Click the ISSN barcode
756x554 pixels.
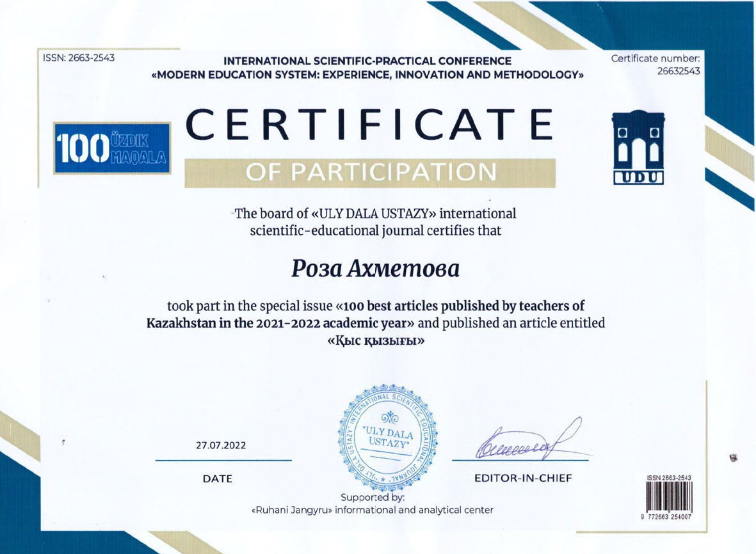click(x=669, y=497)
